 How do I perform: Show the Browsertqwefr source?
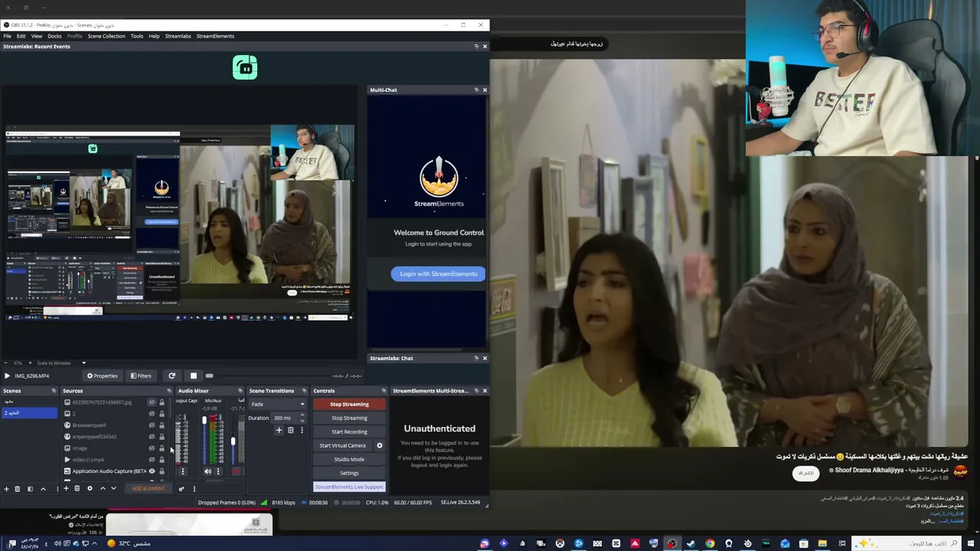click(152, 425)
